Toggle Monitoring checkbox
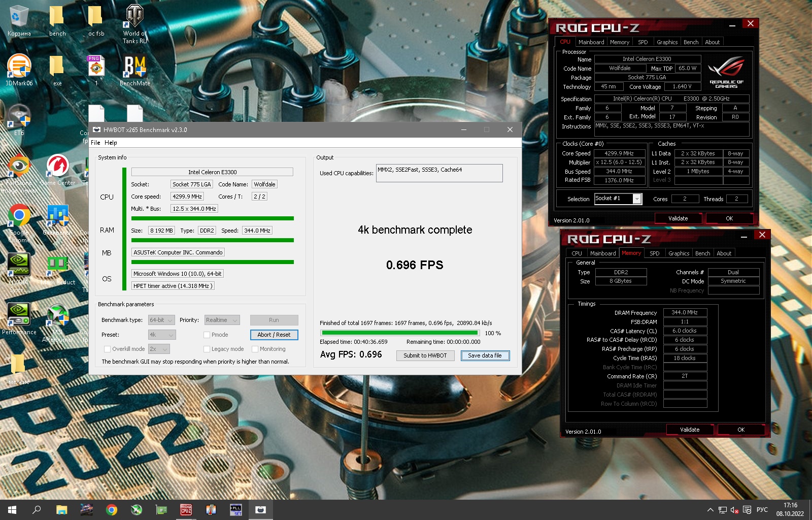The width and height of the screenshot is (812, 520). pos(255,349)
